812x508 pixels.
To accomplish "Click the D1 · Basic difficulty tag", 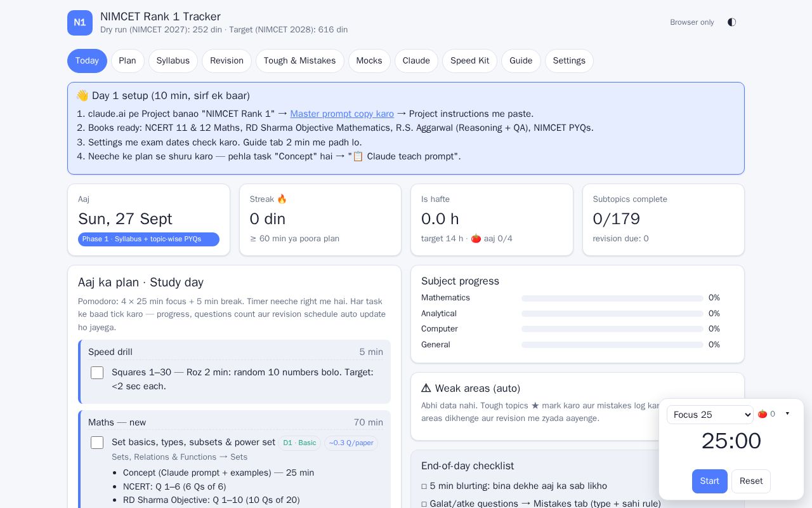I will click(299, 443).
